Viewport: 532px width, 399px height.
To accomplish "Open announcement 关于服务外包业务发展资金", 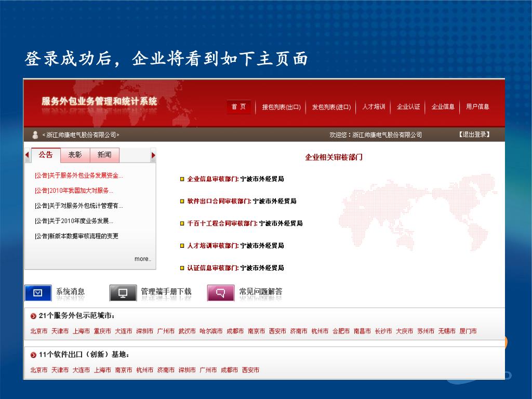I will [79, 176].
